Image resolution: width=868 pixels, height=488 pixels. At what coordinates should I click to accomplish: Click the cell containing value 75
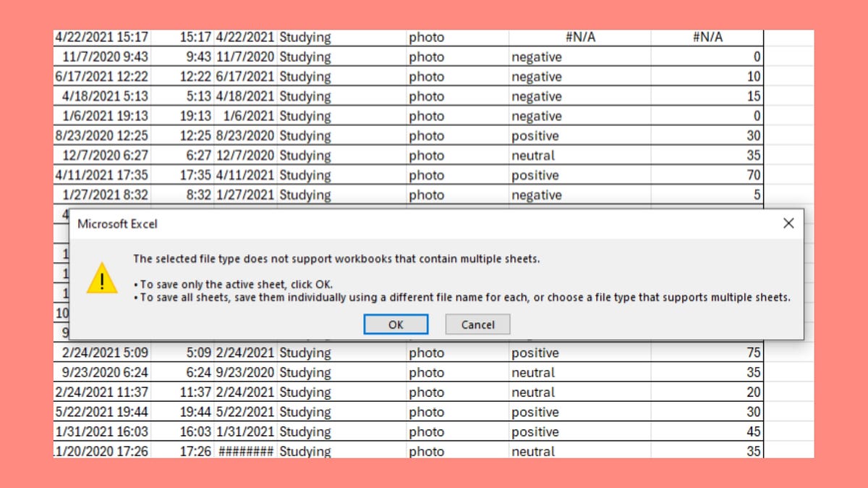tap(752, 353)
